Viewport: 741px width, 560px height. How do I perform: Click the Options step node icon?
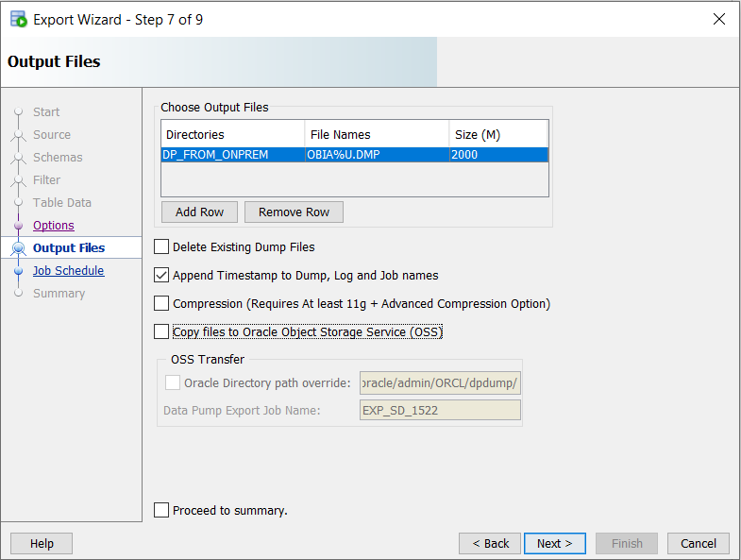(x=19, y=226)
